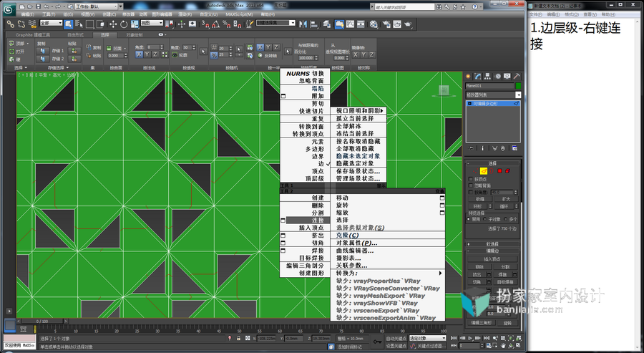Choose 转换到顶点 in the context menu

click(x=308, y=134)
